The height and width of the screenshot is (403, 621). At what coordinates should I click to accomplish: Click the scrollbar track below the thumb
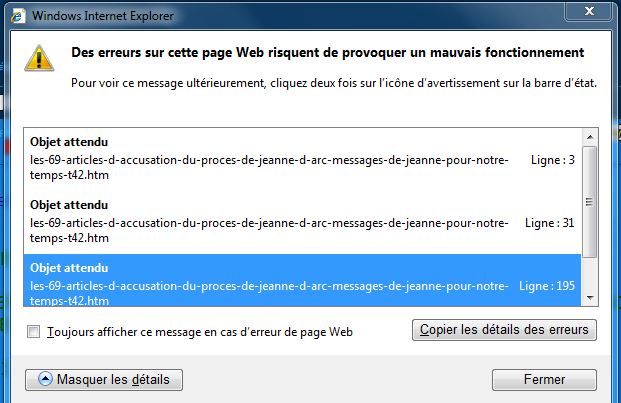[x=590, y=274]
